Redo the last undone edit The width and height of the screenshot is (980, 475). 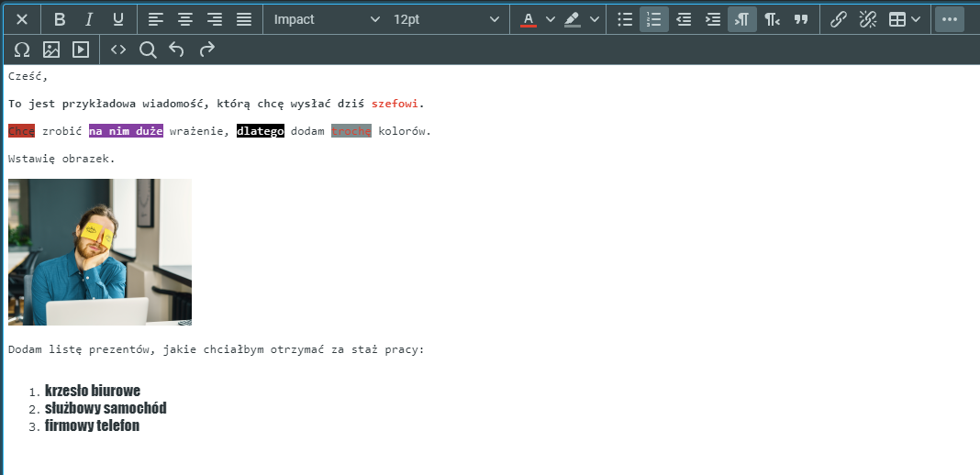(206, 50)
